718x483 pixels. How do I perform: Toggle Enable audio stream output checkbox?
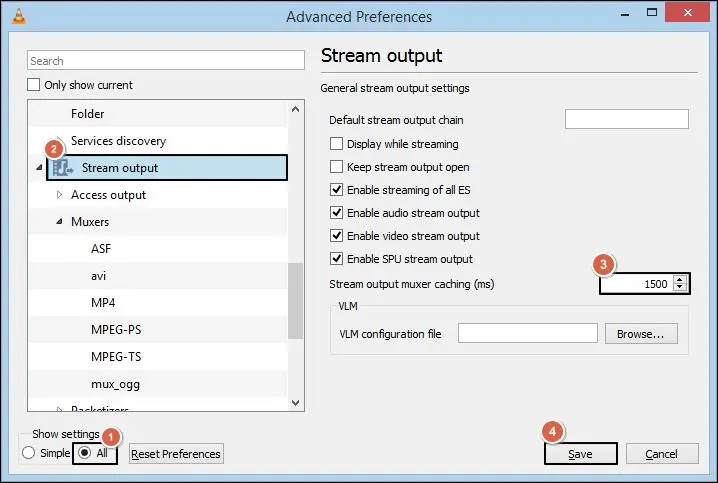click(337, 212)
